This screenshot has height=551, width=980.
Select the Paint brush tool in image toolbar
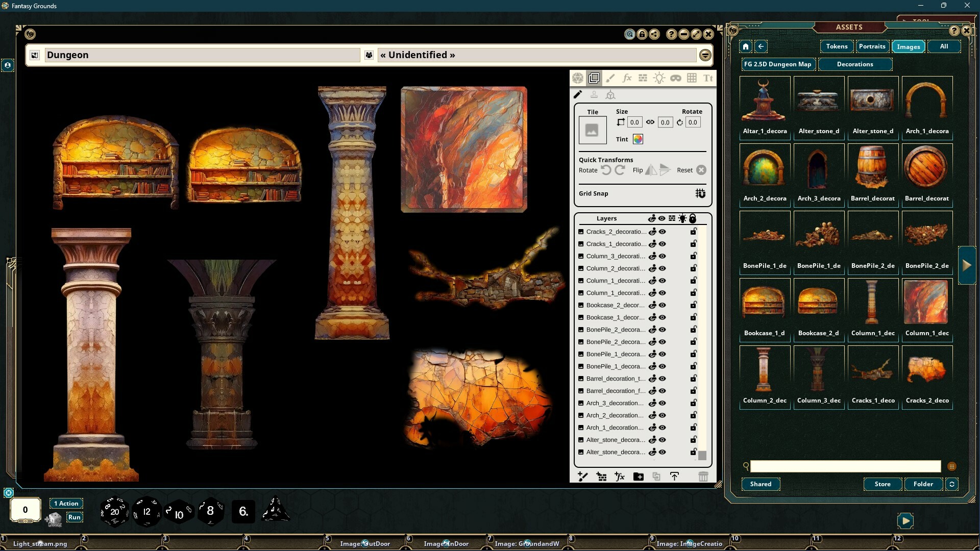tap(610, 78)
